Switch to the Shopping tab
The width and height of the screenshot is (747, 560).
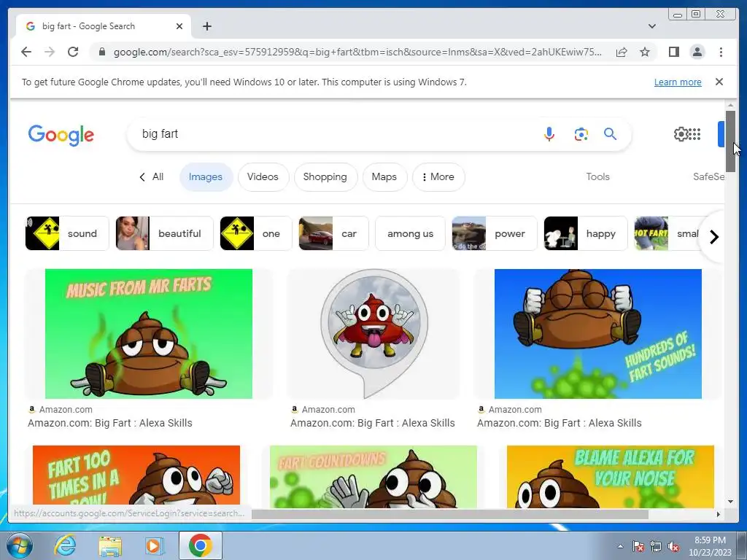coord(325,176)
